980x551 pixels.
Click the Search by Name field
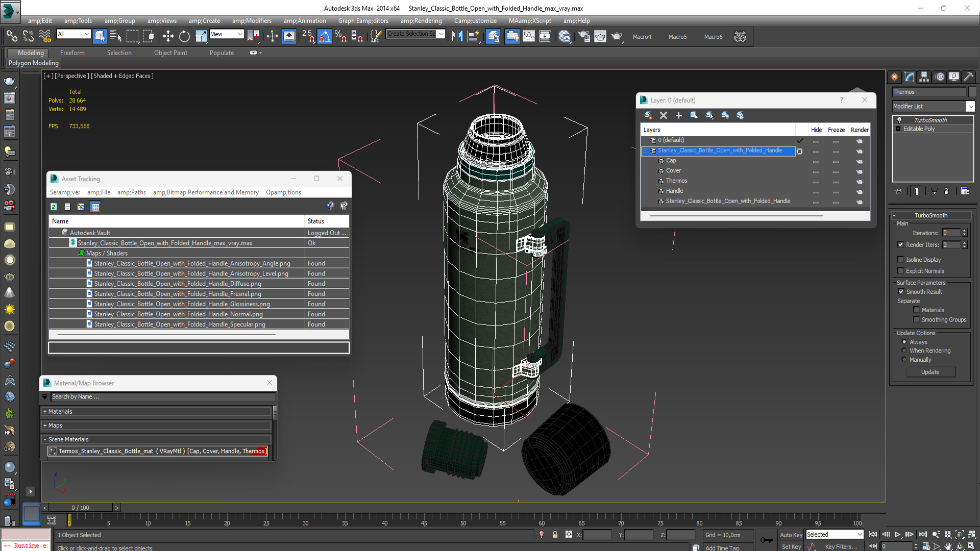click(162, 397)
